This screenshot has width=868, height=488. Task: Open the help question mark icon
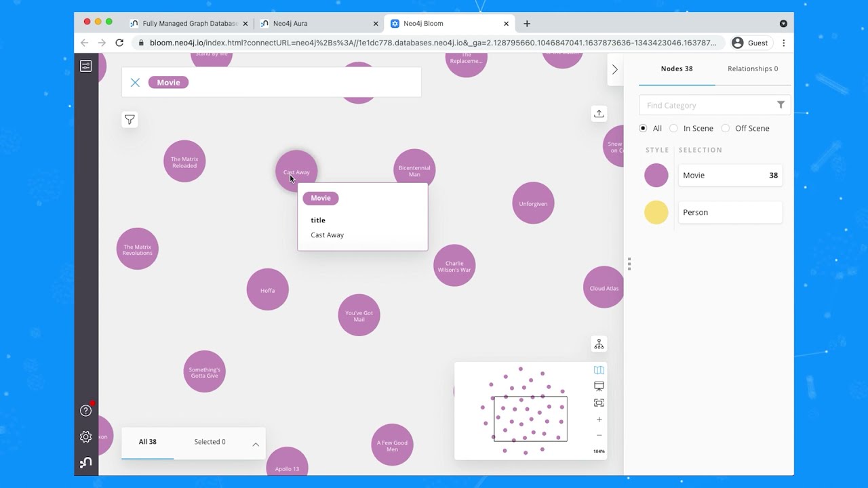86,411
